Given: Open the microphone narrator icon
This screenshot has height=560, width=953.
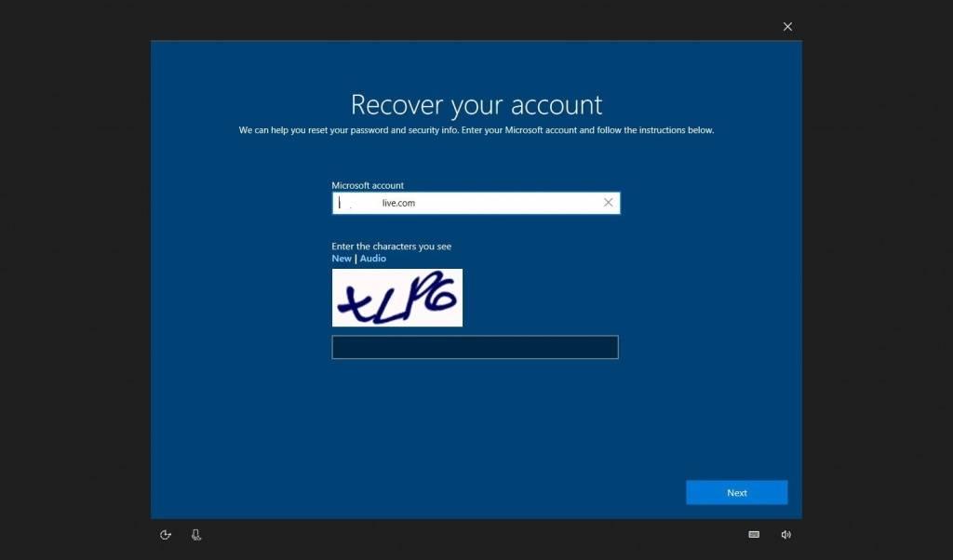Looking at the screenshot, I should point(195,535).
